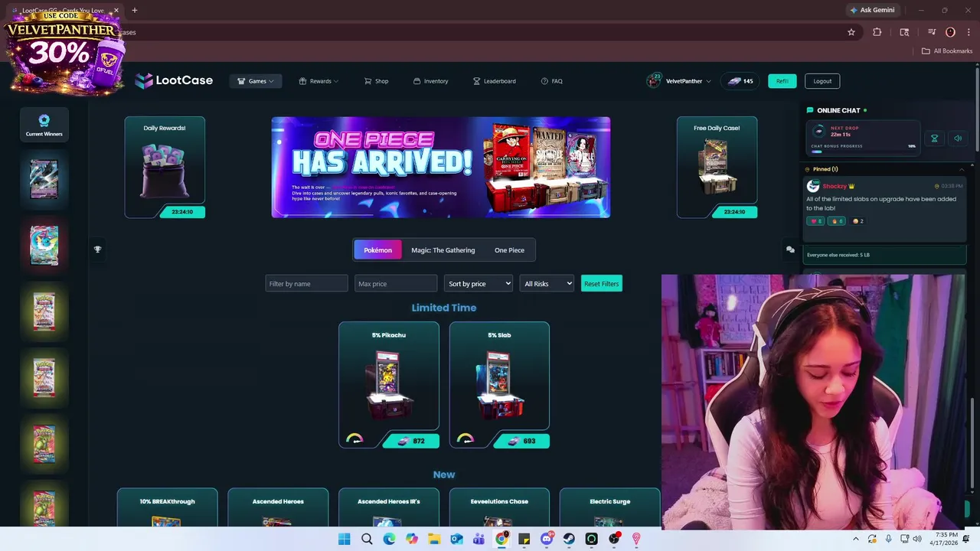Image resolution: width=980 pixels, height=551 pixels.
Task: Open the All Bookmarks folder
Action: (x=947, y=51)
